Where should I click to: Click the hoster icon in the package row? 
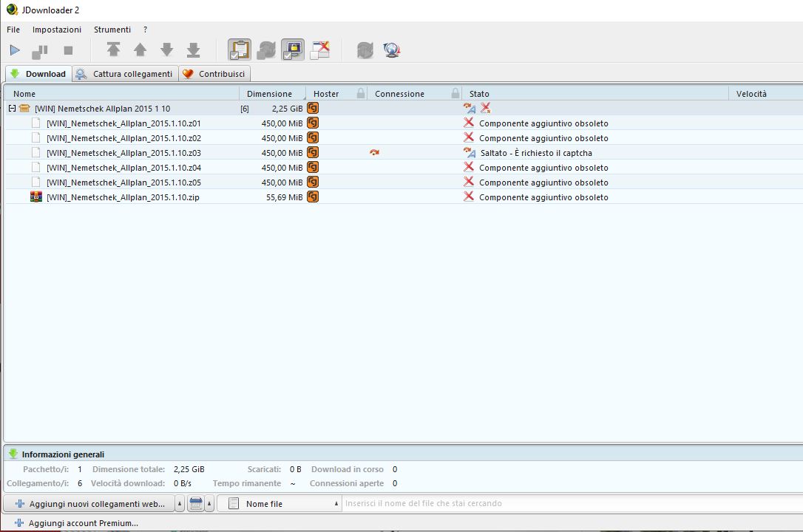tap(312, 108)
